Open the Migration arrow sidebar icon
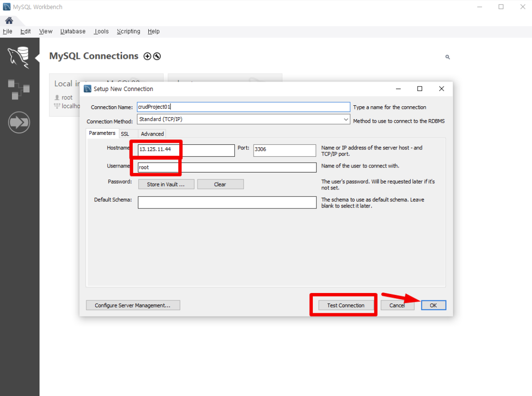532x396 pixels. coord(19,122)
